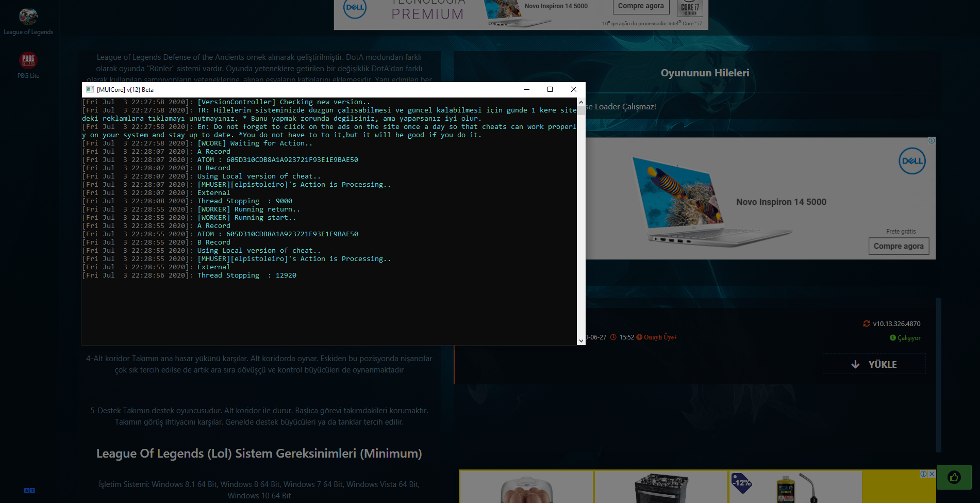Click the green thumbs-up like button
Viewport: 980px width, 503px height.
(x=954, y=477)
